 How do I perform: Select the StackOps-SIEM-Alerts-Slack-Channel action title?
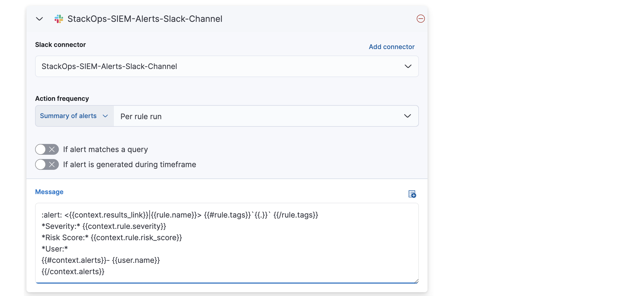(x=145, y=19)
